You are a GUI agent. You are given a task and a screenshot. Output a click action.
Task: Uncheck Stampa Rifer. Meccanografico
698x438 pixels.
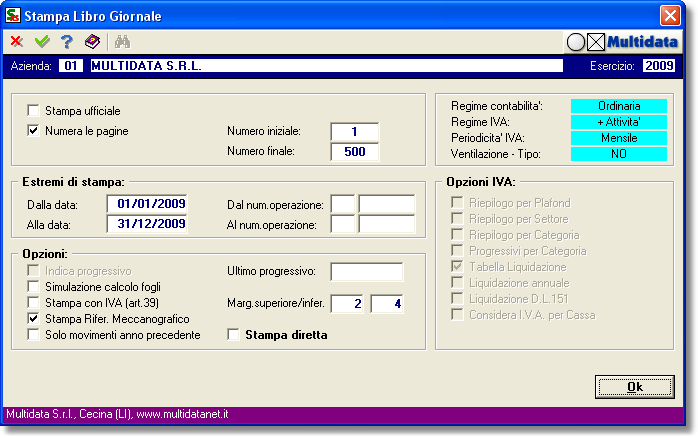tap(33, 319)
